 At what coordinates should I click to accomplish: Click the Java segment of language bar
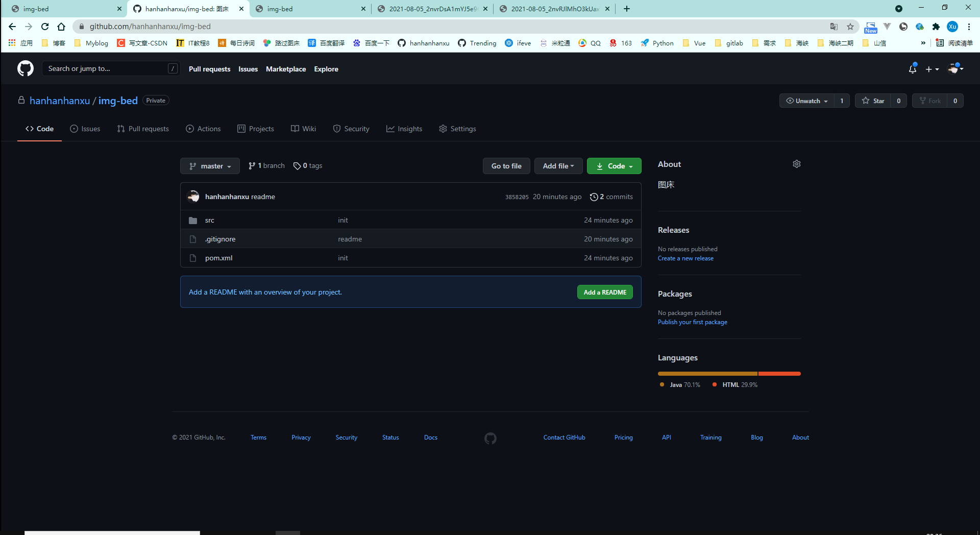click(x=707, y=374)
